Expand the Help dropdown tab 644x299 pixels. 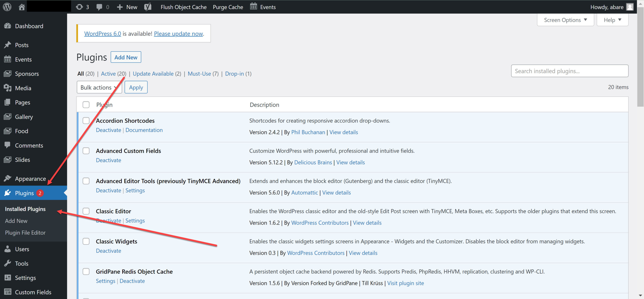[612, 20]
